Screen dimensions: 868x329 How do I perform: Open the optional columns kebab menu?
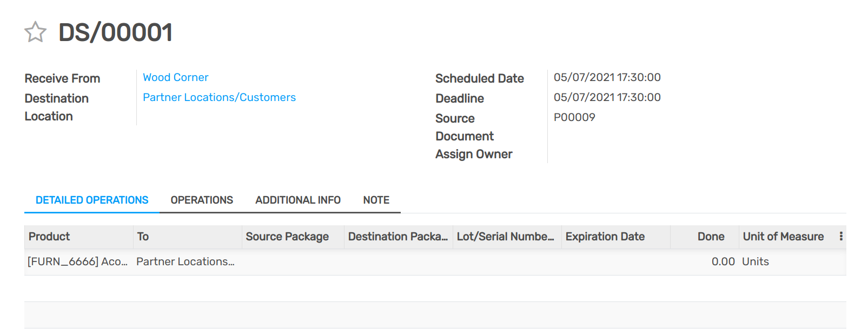[x=841, y=236]
